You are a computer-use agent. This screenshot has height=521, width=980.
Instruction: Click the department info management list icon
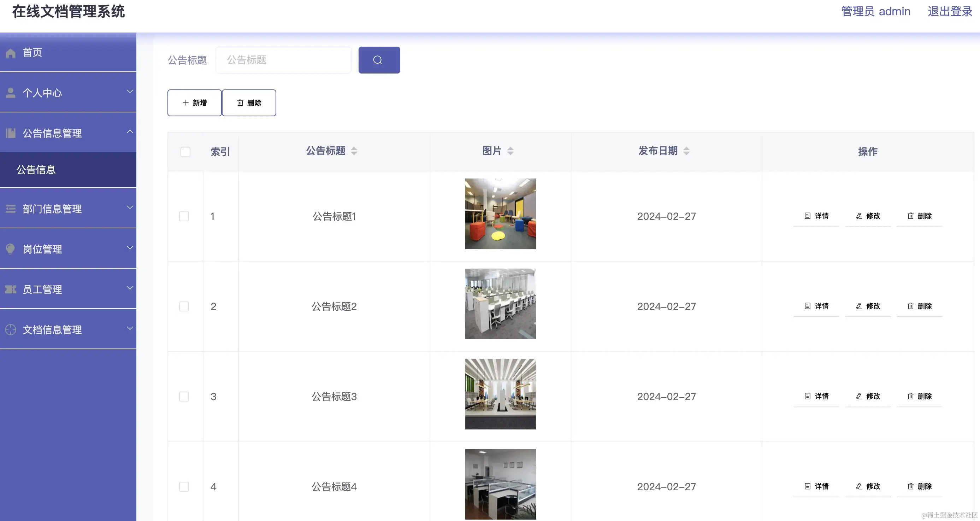(x=10, y=209)
